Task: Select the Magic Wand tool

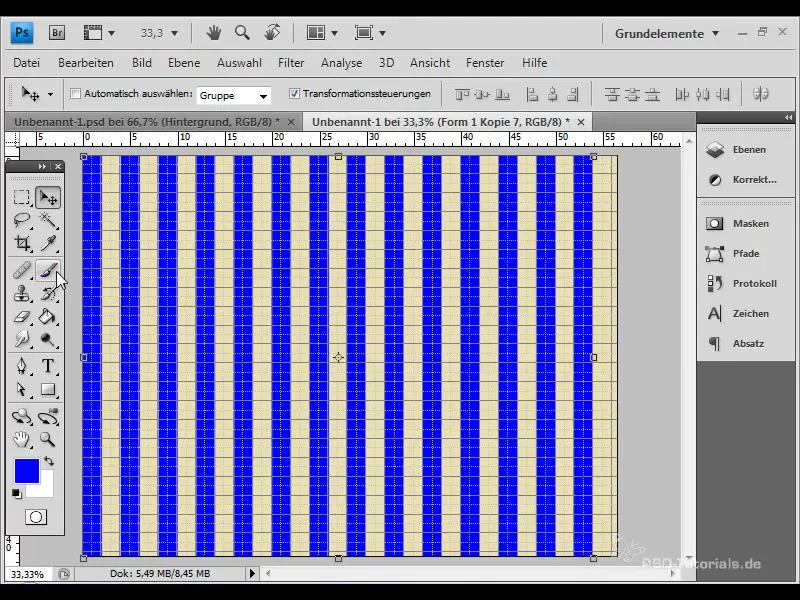Action: [48, 220]
